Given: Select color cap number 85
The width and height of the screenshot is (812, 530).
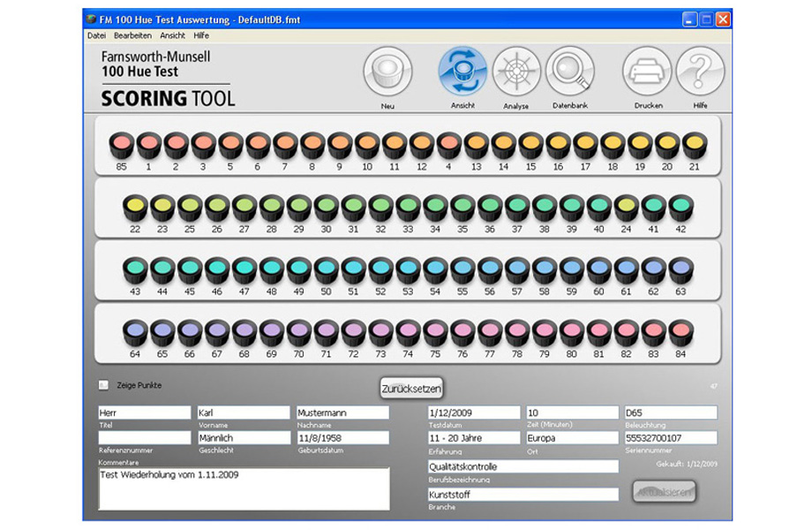Looking at the screenshot, I should point(121,145).
